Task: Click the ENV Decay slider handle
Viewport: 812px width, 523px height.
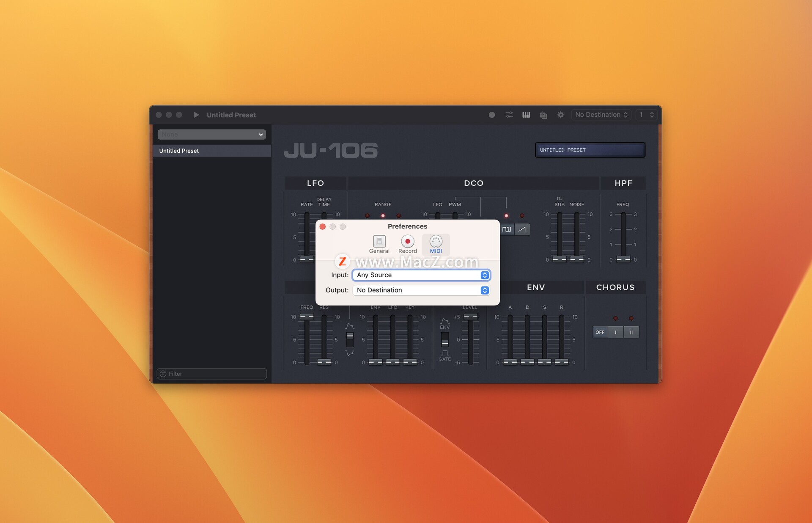Action: pyautogui.click(x=527, y=362)
